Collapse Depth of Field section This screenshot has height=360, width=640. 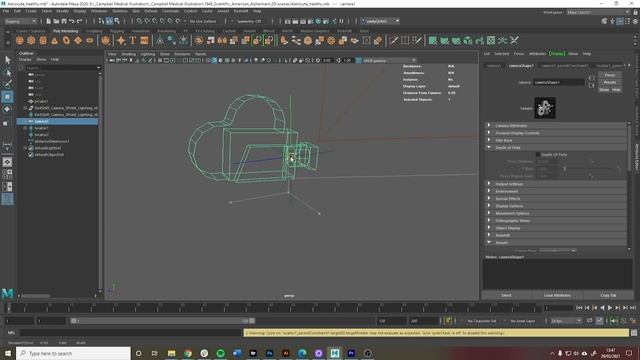(x=557, y=147)
